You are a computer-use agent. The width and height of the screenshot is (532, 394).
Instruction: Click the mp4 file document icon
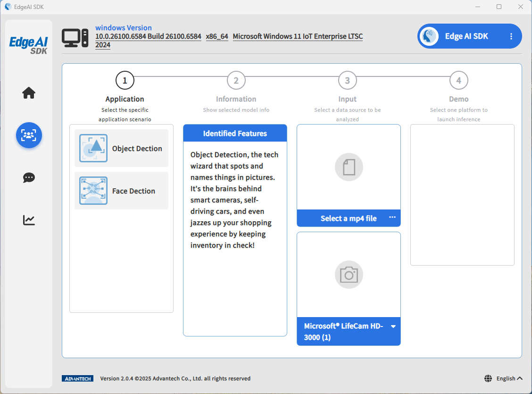click(349, 167)
